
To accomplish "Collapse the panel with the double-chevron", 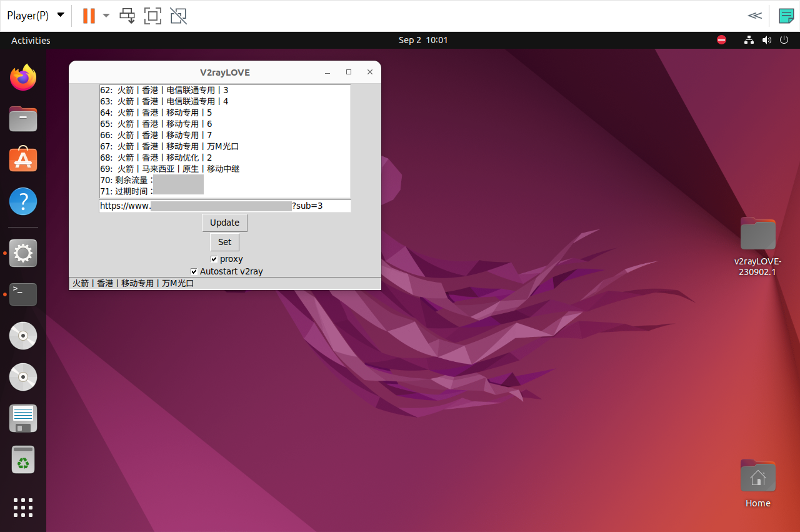I will pyautogui.click(x=754, y=15).
